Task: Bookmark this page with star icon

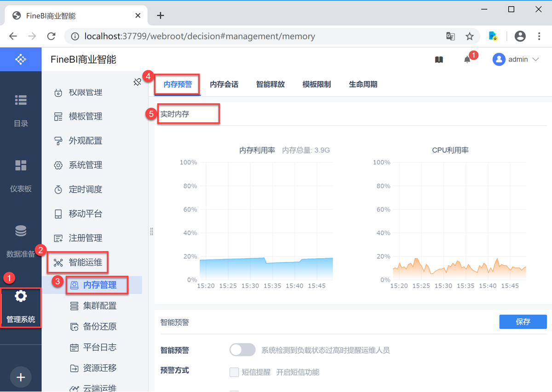Action: (470, 36)
